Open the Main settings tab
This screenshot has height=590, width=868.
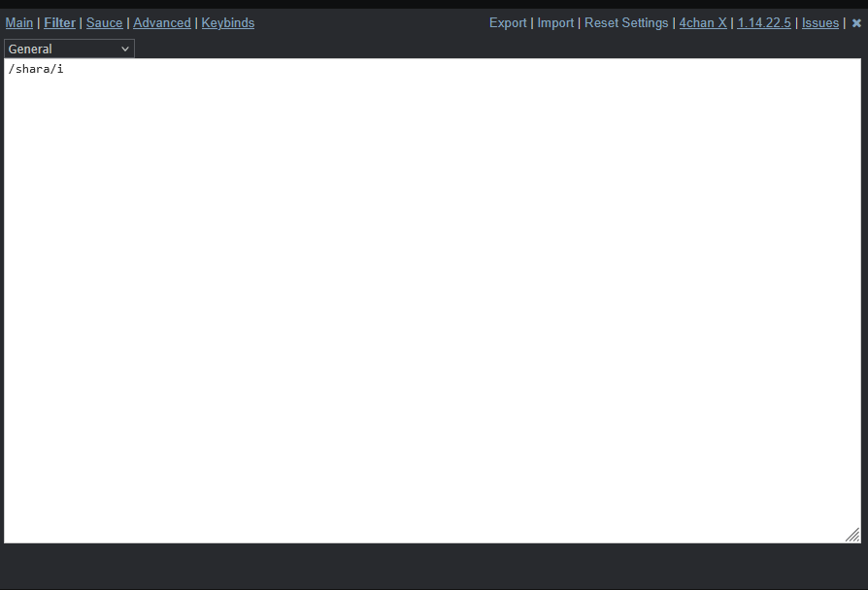point(19,22)
